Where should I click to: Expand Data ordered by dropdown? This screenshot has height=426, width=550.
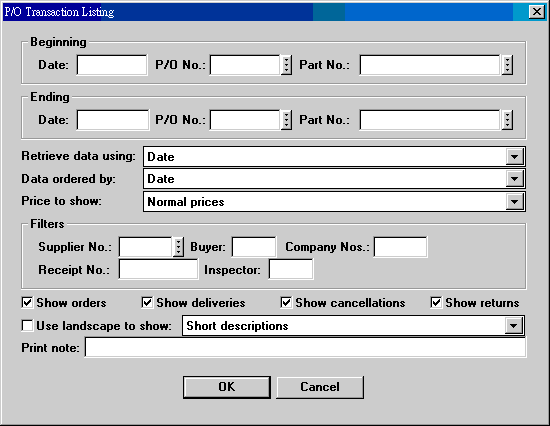pos(515,179)
